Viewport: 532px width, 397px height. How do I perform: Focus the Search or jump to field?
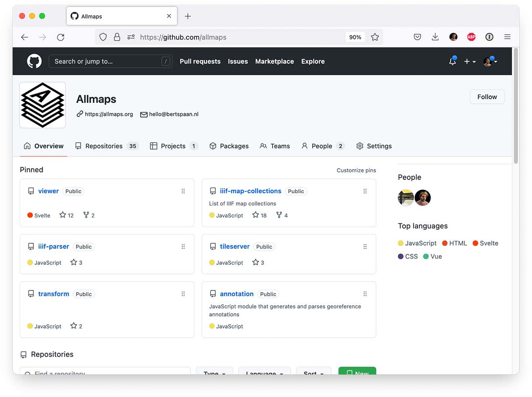[110, 61]
